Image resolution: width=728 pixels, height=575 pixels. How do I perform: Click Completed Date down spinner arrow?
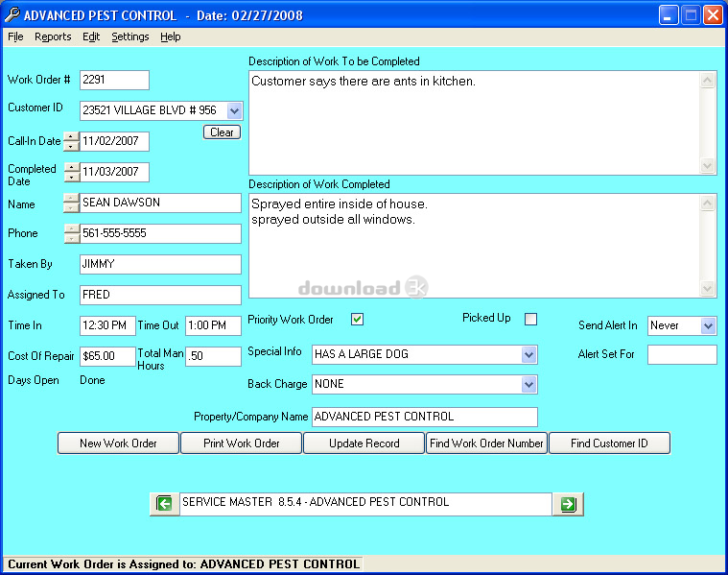pyautogui.click(x=71, y=178)
